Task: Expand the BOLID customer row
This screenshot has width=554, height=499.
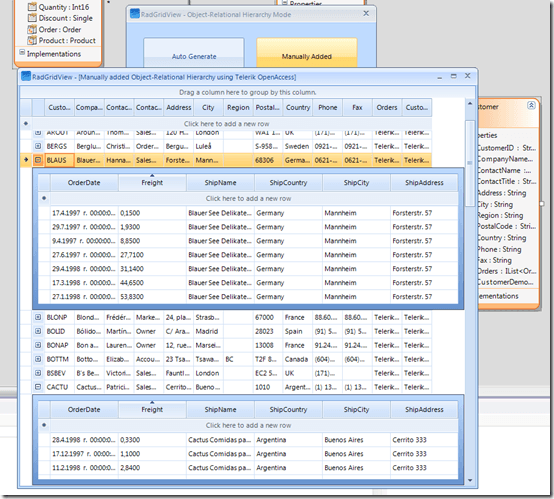Action: (38, 331)
